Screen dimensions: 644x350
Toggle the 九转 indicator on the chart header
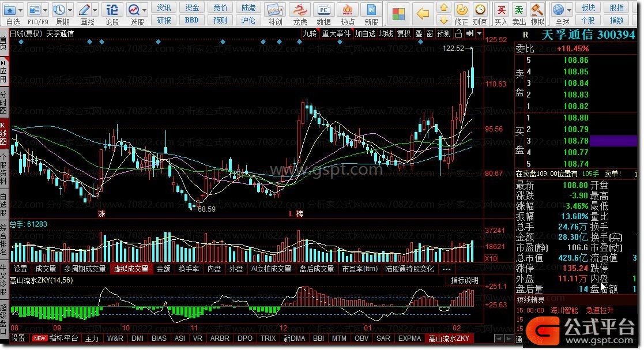tap(310, 33)
